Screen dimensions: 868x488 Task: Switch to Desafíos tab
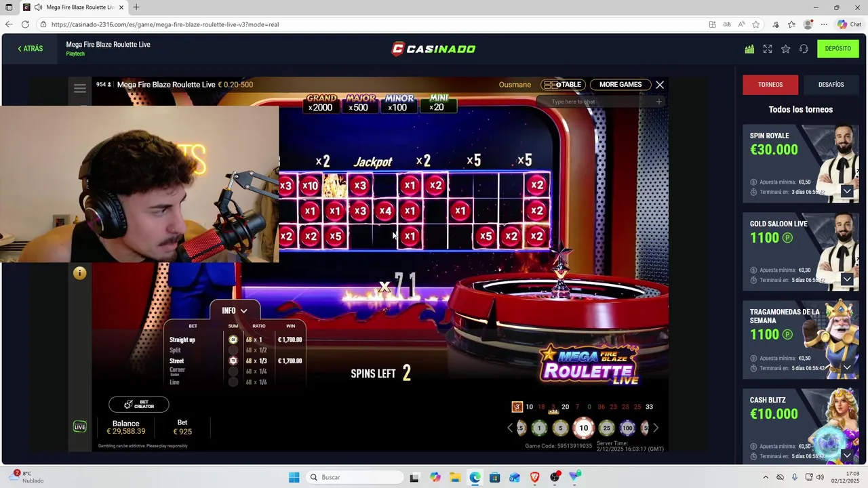[831, 85]
